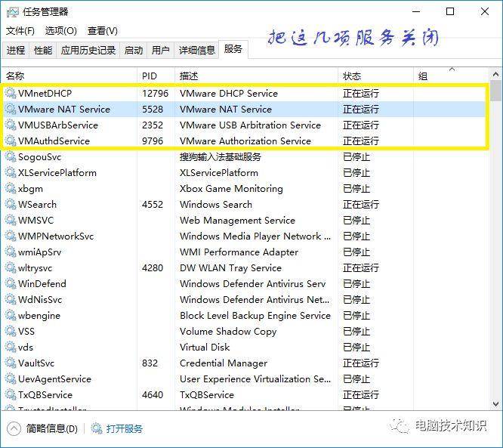Image resolution: width=503 pixels, height=448 pixels.
Task: Click the Credential Manager description
Action: [x=224, y=363]
